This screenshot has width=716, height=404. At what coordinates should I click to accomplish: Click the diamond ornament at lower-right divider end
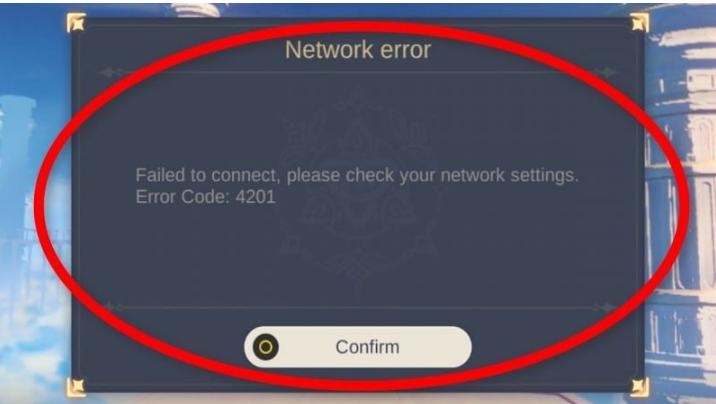(605, 307)
